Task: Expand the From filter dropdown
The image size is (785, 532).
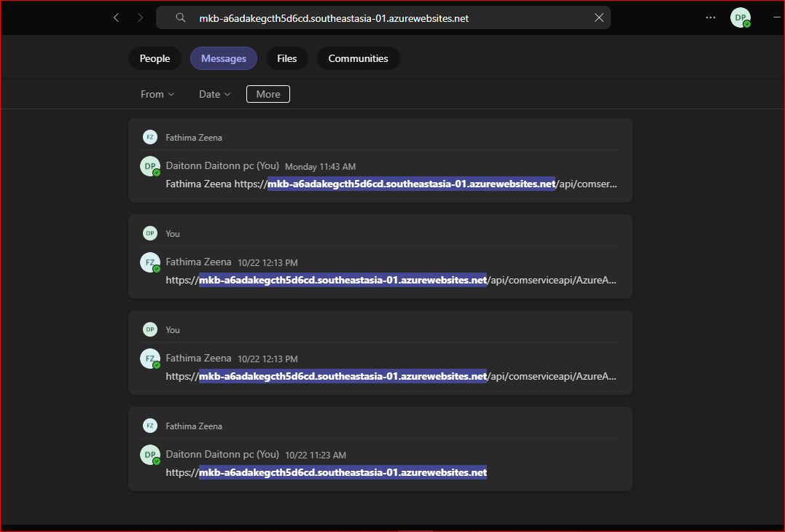Action: pos(157,94)
